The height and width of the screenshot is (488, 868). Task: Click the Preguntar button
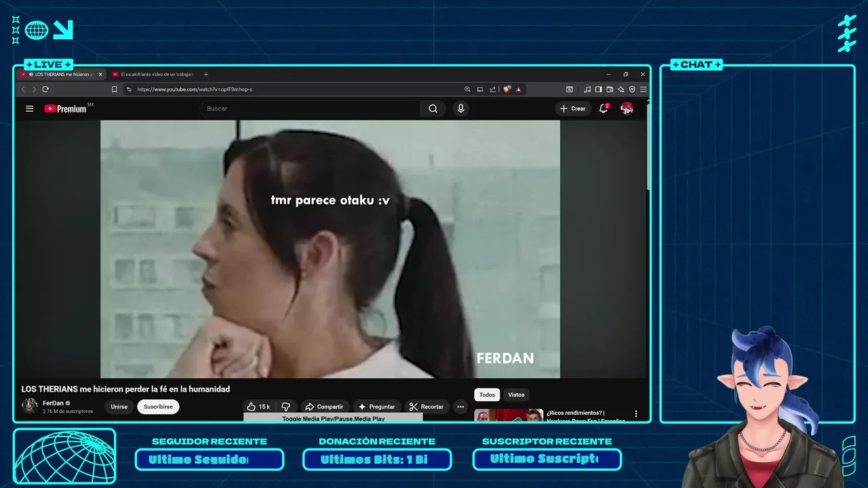point(376,407)
